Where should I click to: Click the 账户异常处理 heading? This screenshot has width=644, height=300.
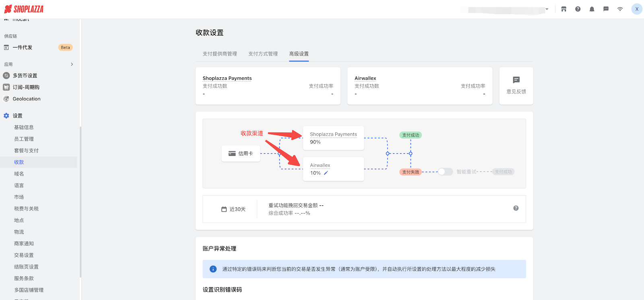pyautogui.click(x=219, y=249)
